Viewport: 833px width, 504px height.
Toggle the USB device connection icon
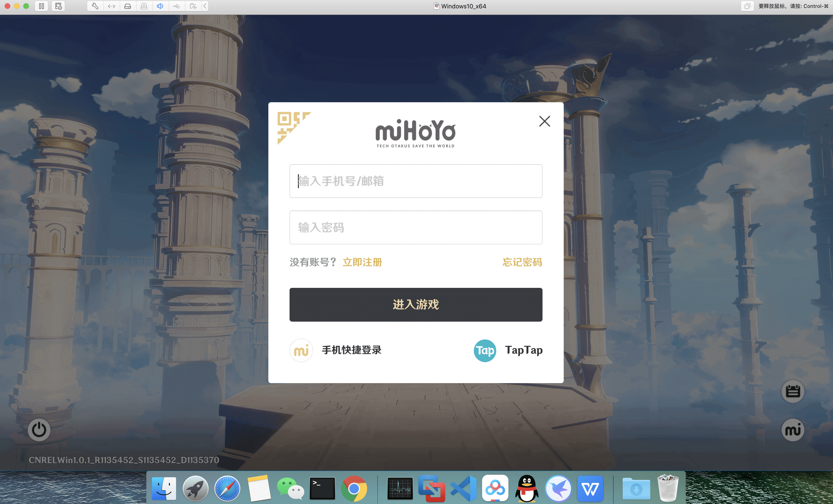click(177, 6)
